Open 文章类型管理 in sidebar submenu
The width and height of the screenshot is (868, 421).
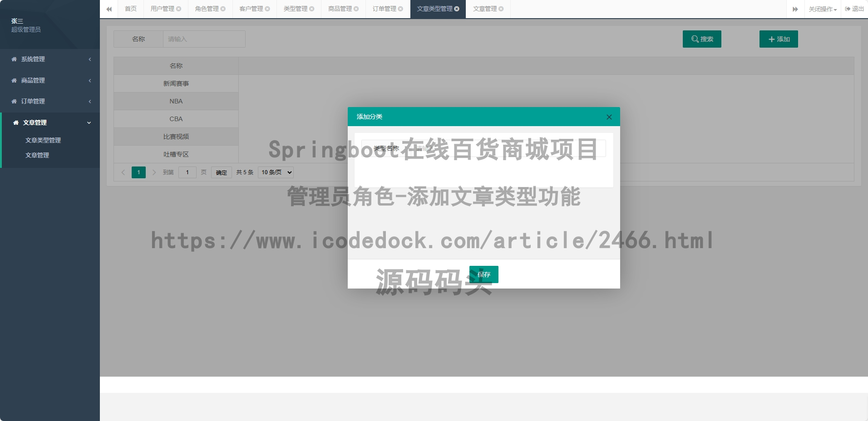pos(43,140)
